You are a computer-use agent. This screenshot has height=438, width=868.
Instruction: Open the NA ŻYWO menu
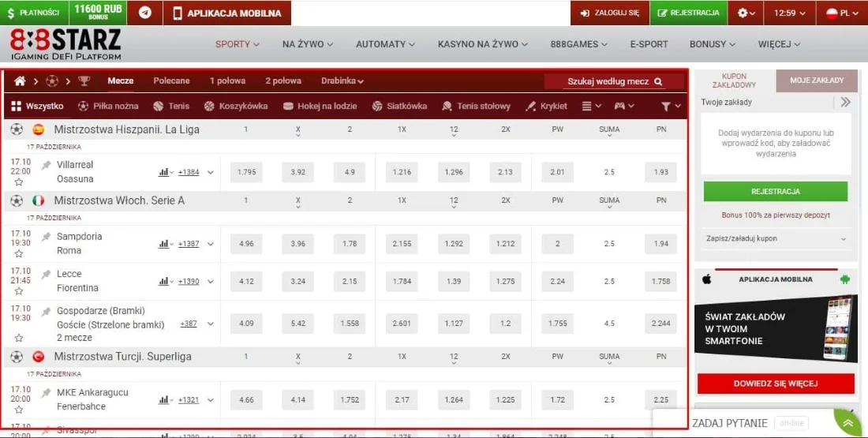tap(308, 44)
